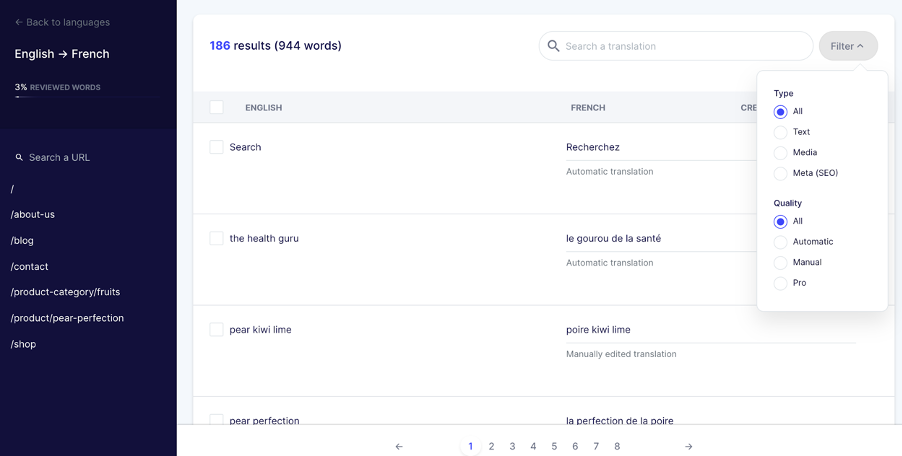Go to page 3 of results

pyautogui.click(x=512, y=446)
